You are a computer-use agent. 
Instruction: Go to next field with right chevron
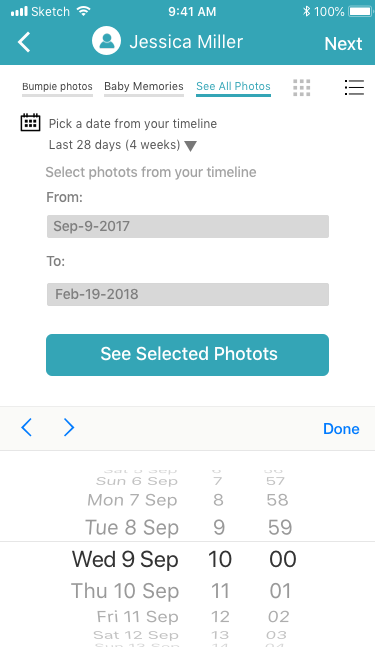(x=69, y=428)
